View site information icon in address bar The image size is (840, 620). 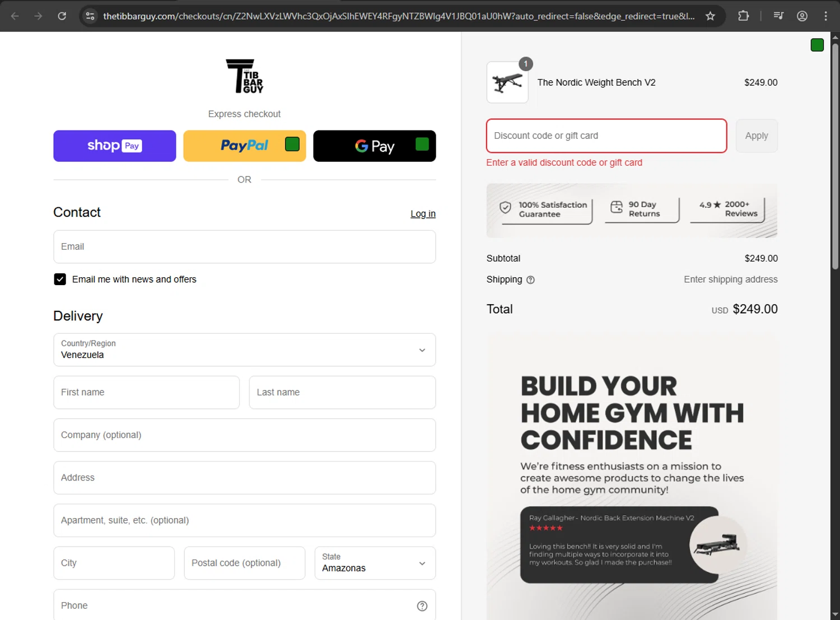coord(90,16)
